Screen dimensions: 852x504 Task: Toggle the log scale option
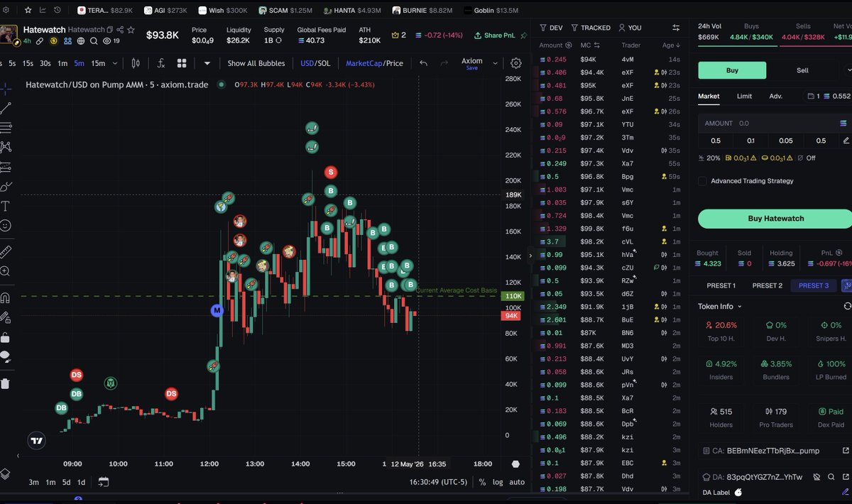pos(497,482)
